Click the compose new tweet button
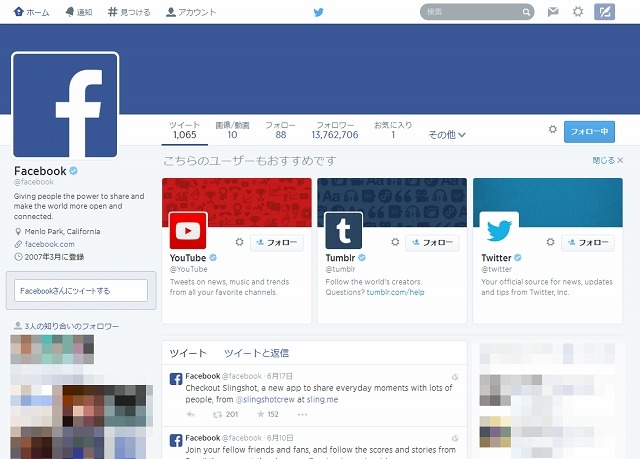The height and width of the screenshot is (459, 640). (604, 12)
